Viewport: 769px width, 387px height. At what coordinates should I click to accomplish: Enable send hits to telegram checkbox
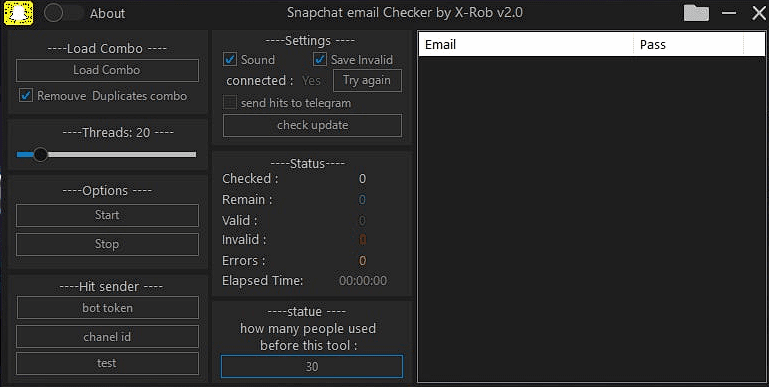(230, 103)
